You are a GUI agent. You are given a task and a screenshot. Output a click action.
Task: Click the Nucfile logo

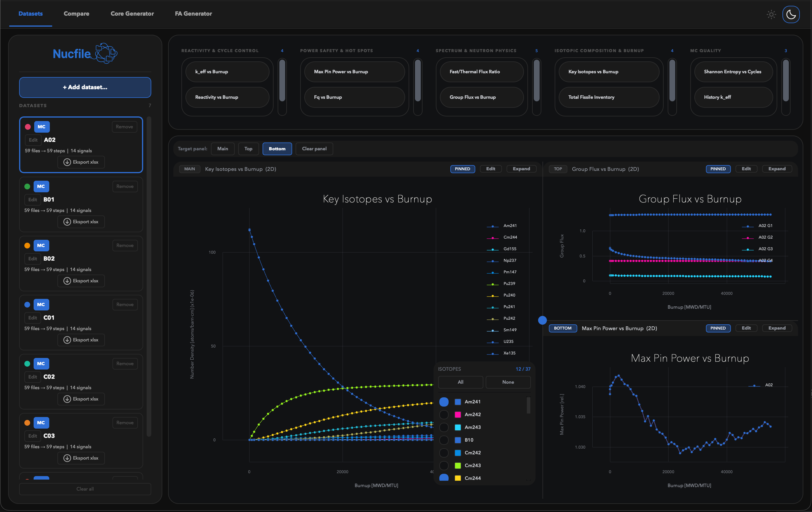coord(85,53)
